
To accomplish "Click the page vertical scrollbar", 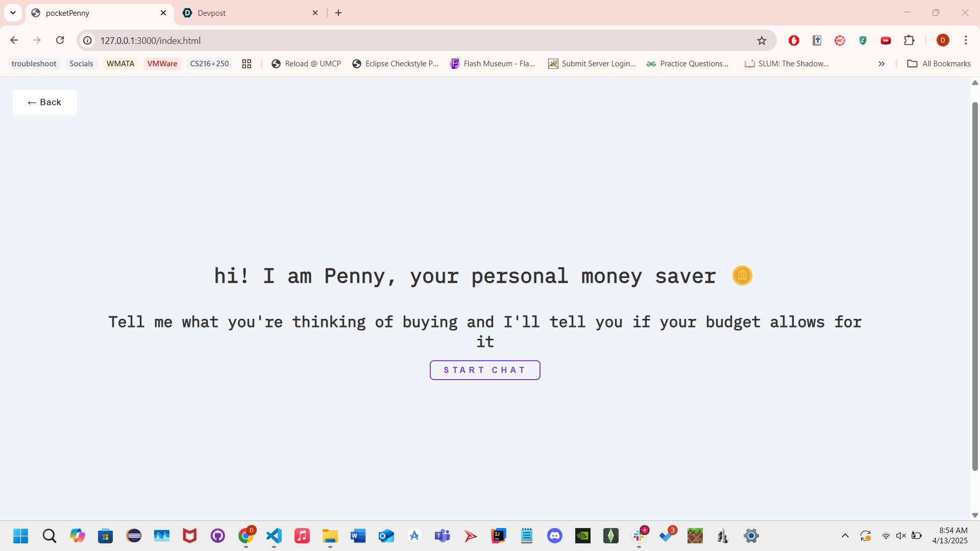I will (975, 286).
